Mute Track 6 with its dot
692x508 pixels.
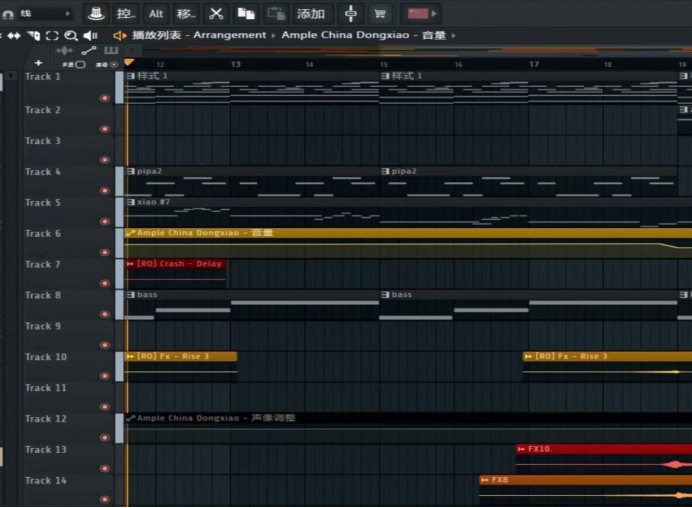coord(105,252)
